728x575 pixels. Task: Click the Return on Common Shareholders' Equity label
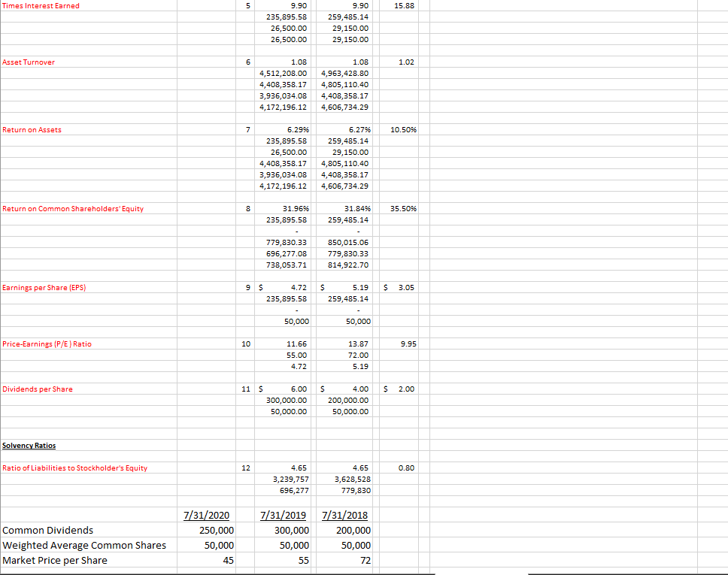(x=72, y=208)
